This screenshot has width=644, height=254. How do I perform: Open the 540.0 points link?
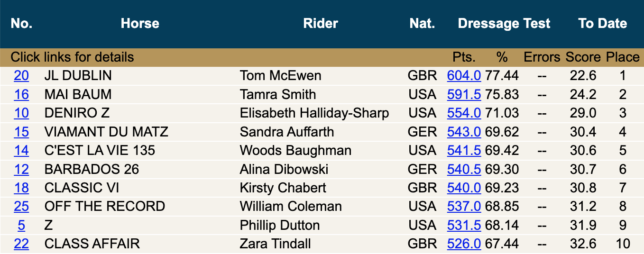464,188
